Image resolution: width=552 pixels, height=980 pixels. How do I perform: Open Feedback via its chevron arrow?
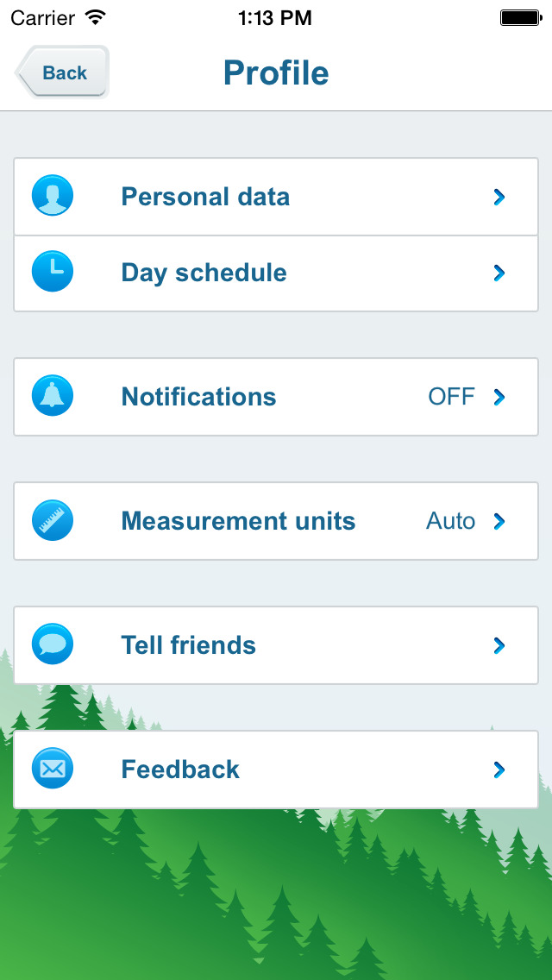pyautogui.click(x=499, y=770)
